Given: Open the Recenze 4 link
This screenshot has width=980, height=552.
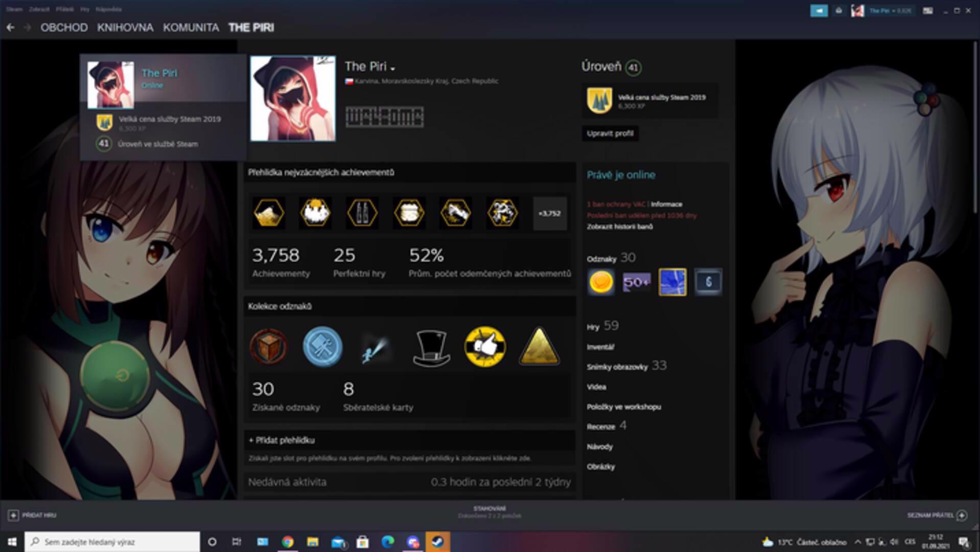Looking at the screenshot, I should [606, 426].
